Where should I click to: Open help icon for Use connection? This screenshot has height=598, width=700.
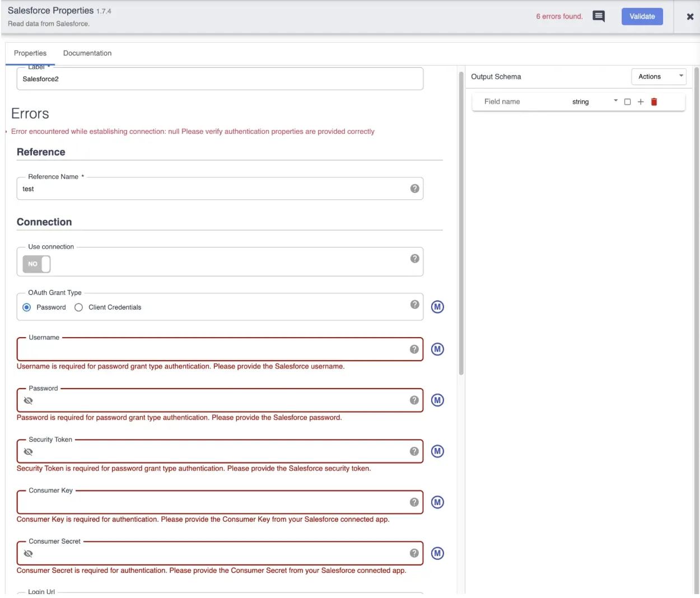pyautogui.click(x=414, y=259)
